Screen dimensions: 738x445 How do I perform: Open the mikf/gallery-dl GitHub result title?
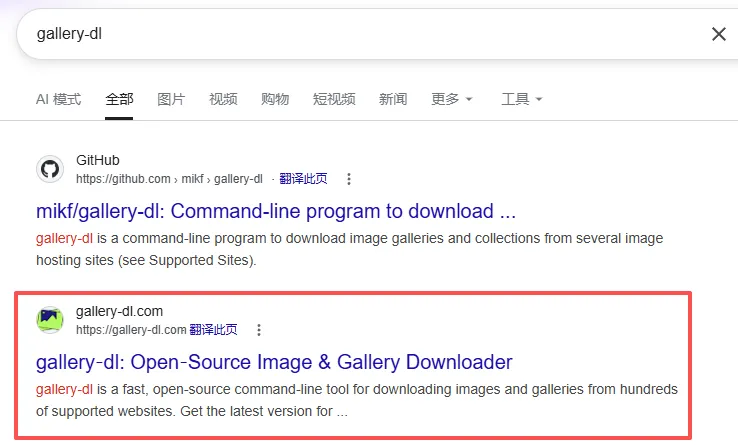tap(276, 211)
